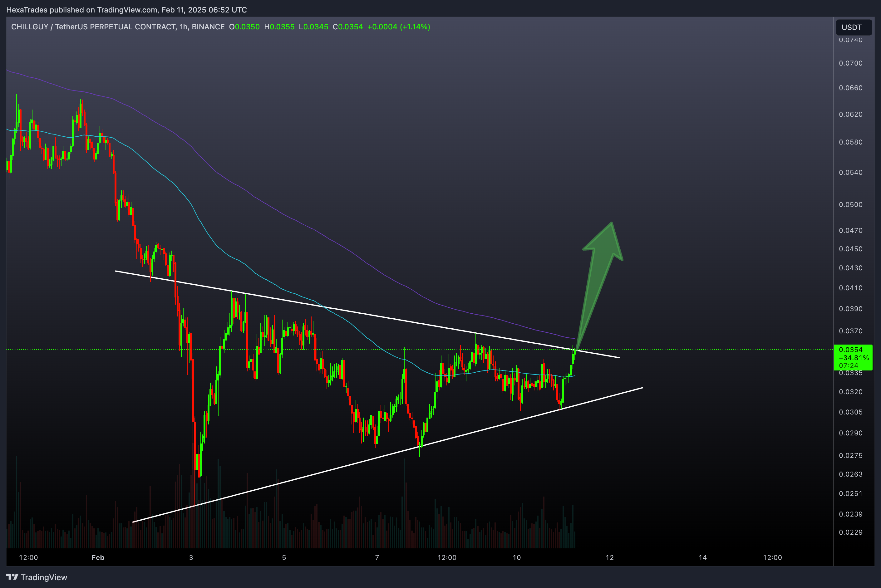Click the 0.0620 price axis label

(x=851, y=114)
